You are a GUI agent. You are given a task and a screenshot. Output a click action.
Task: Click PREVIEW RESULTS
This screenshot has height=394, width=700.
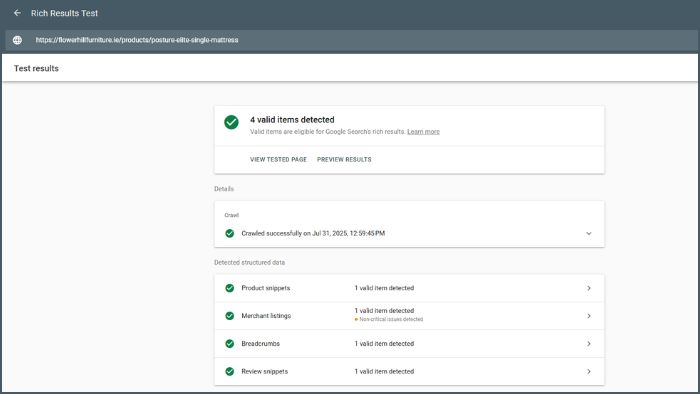344,159
